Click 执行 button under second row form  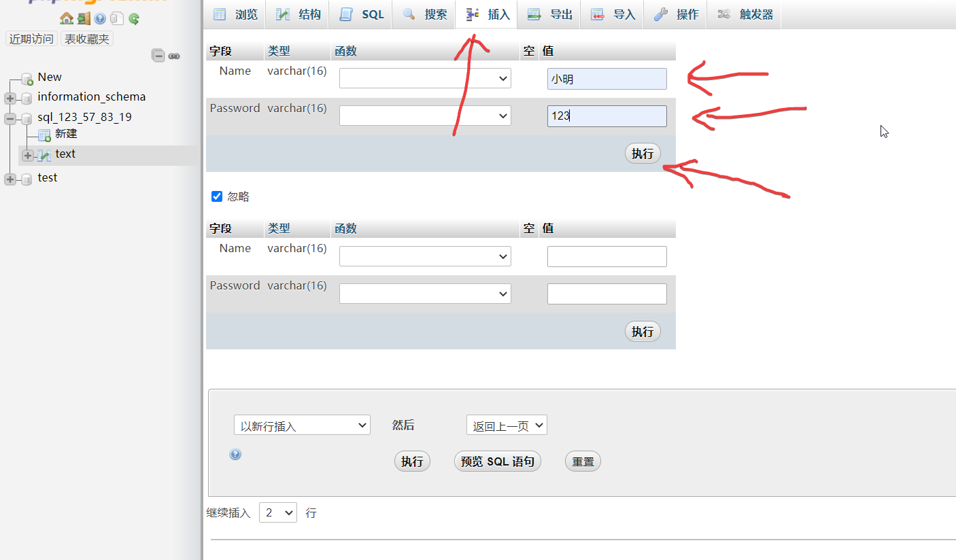pyautogui.click(x=643, y=332)
